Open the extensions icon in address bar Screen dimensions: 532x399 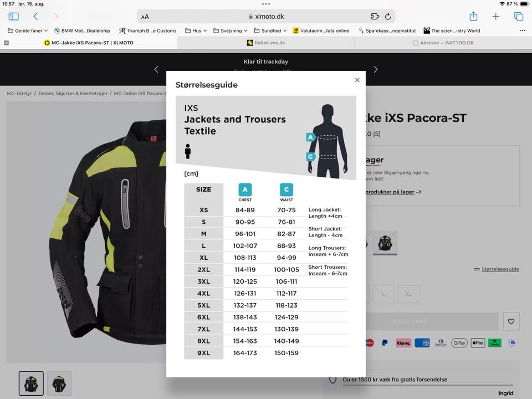(x=375, y=16)
